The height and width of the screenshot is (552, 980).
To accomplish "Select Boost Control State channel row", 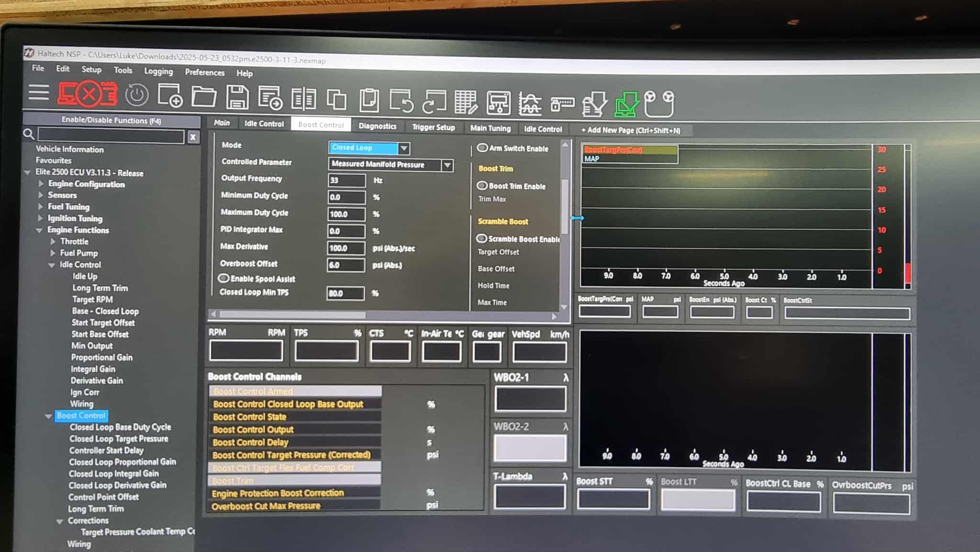I will [x=295, y=417].
